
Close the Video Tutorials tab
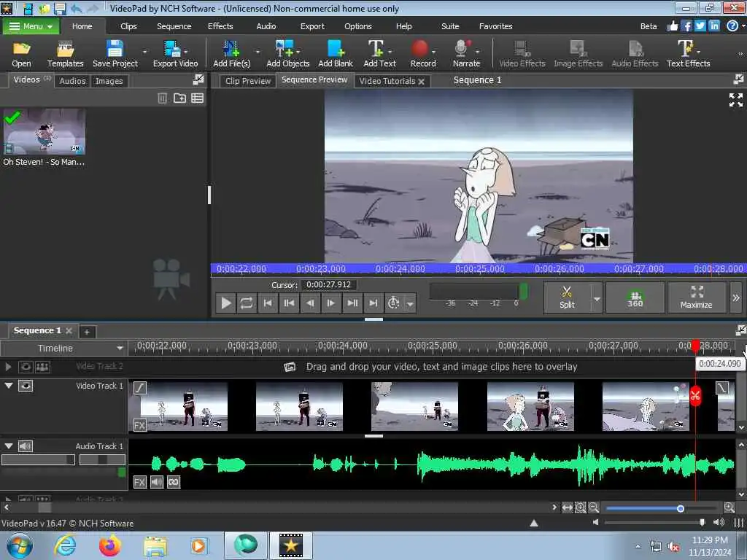point(421,82)
